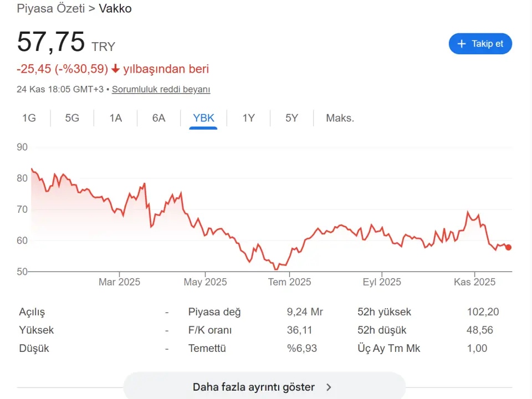Switch to the 6A six-month tab

[x=158, y=118]
